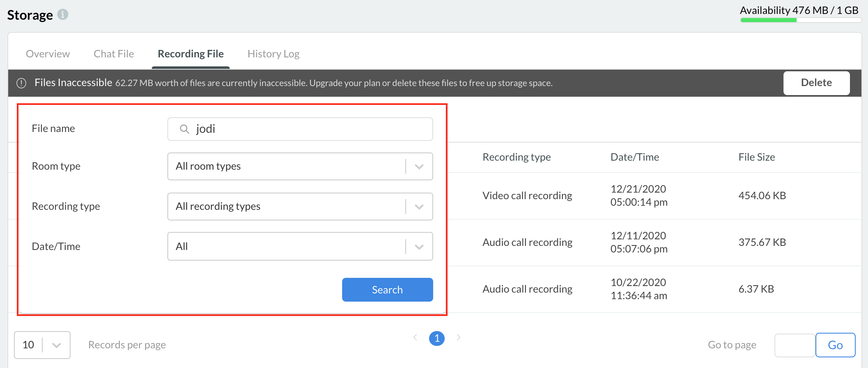Click the Search button
Image resolution: width=868 pixels, height=368 pixels.
(x=388, y=290)
